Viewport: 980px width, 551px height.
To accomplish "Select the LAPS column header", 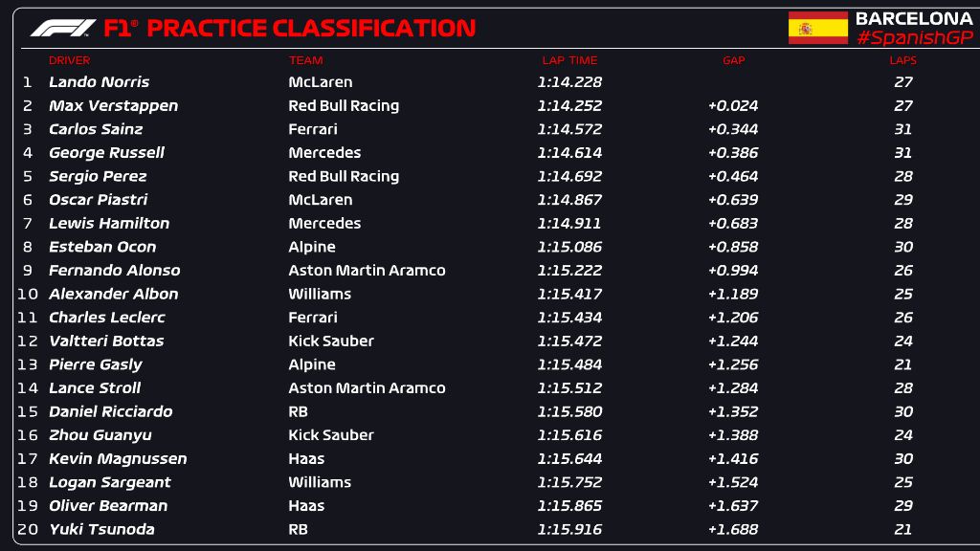I will pyautogui.click(x=902, y=60).
